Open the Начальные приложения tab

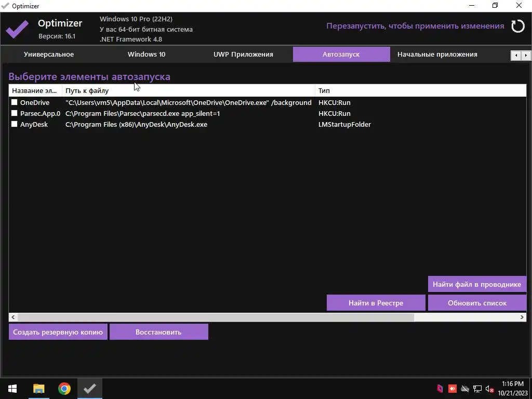pos(437,54)
